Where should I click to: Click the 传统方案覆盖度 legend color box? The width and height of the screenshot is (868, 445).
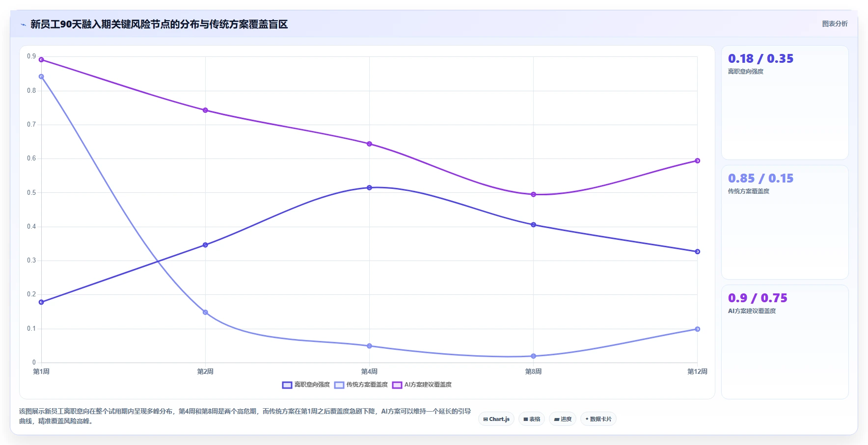pyautogui.click(x=339, y=385)
